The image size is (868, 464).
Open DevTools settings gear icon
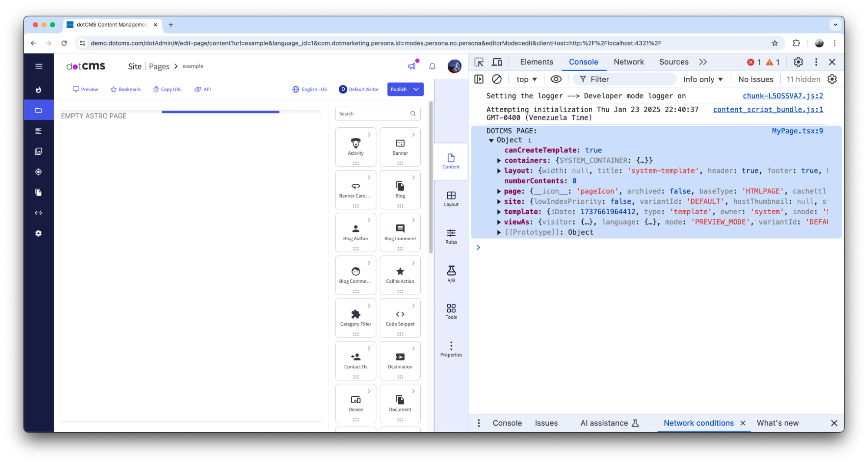point(798,62)
